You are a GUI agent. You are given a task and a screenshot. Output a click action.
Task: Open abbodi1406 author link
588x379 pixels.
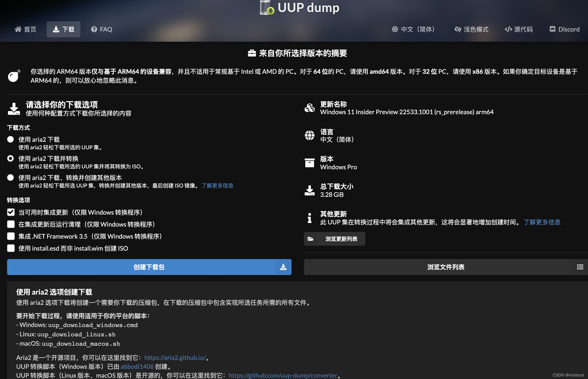point(137,367)
